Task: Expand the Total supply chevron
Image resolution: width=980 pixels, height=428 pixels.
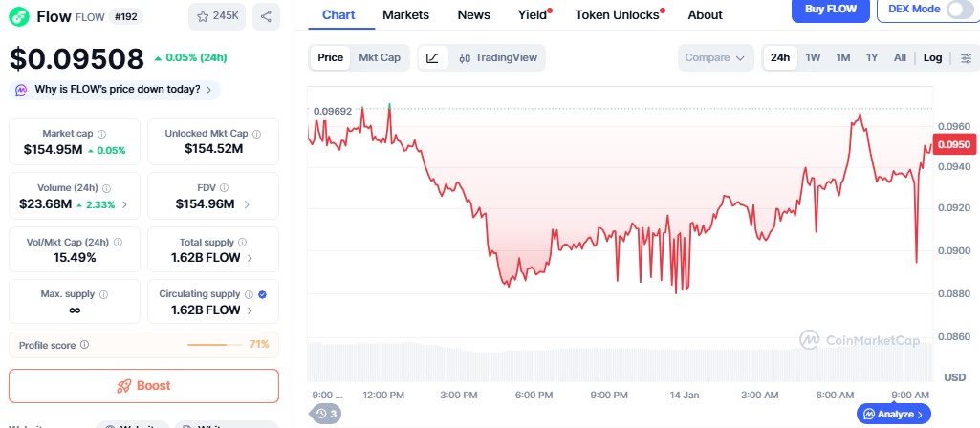Action: click(x=250, y=258)
